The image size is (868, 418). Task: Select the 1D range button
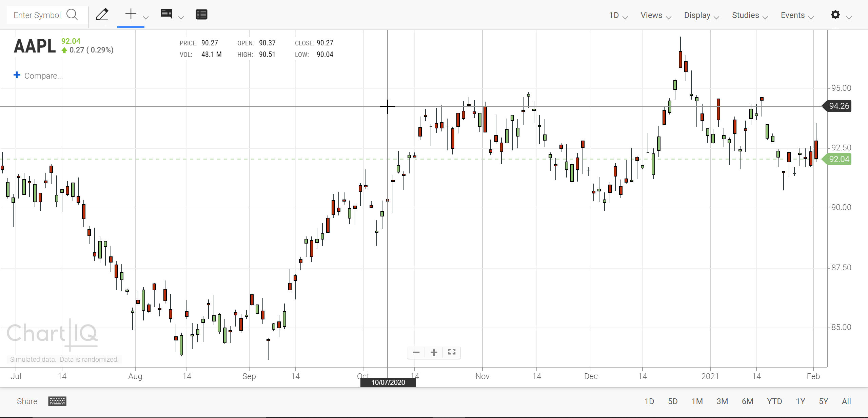pos(649,401)
